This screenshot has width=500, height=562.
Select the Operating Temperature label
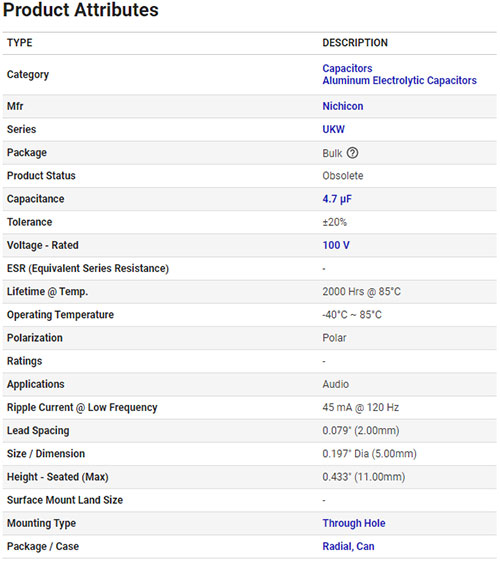pos(60,315)
